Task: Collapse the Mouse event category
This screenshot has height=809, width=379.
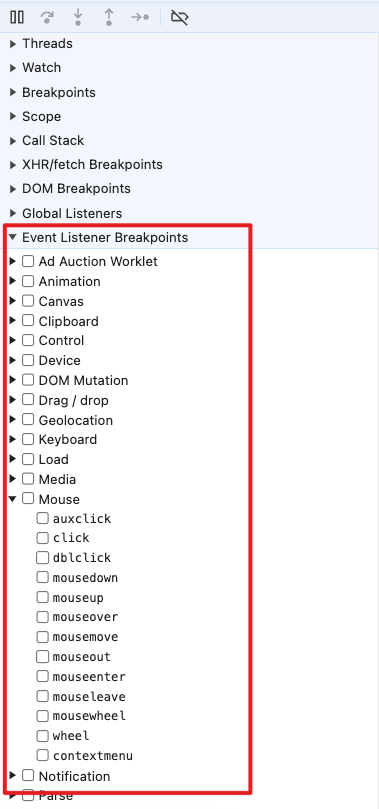Action: [x=13, y=499]
